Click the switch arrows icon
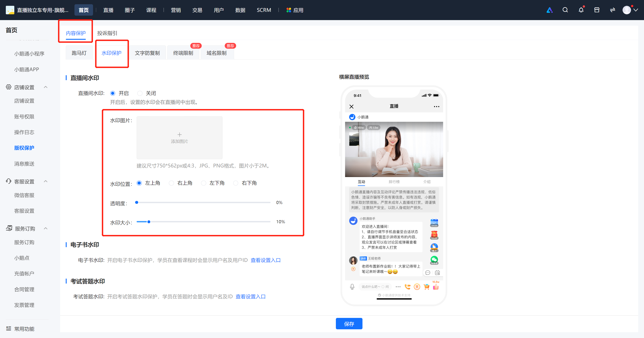This screenshot has height=338, width=644. pos(612,10)
